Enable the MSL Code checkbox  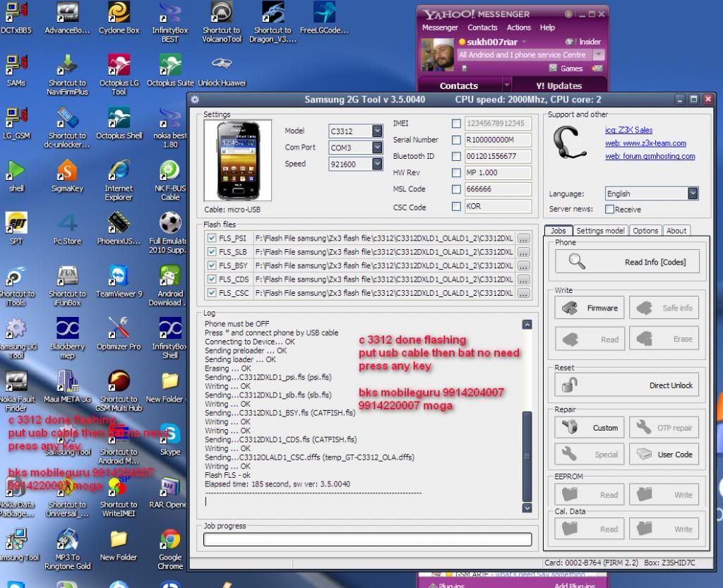pyautogui.click(x=456, y=189)
